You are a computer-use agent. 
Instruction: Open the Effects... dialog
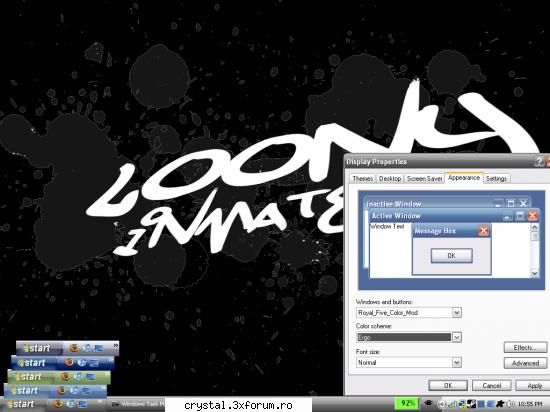pos(525,347)
